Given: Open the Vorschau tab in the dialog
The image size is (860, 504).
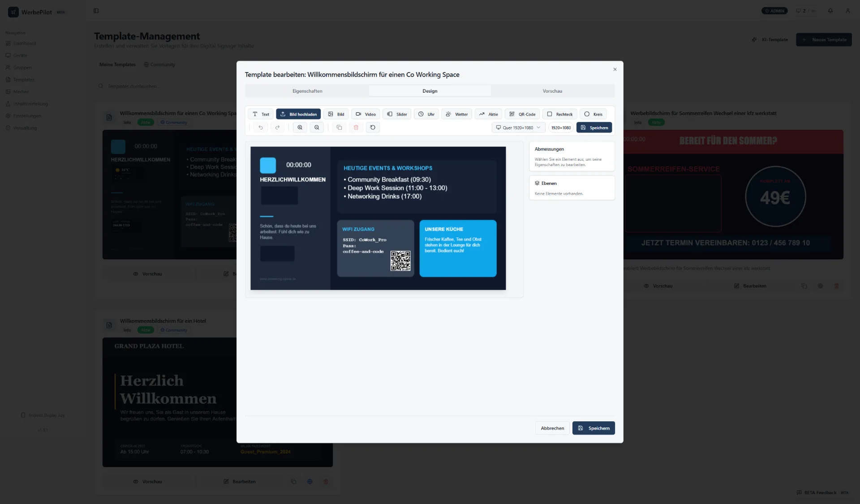Looking at the screenshot, I should pos(552,91).
